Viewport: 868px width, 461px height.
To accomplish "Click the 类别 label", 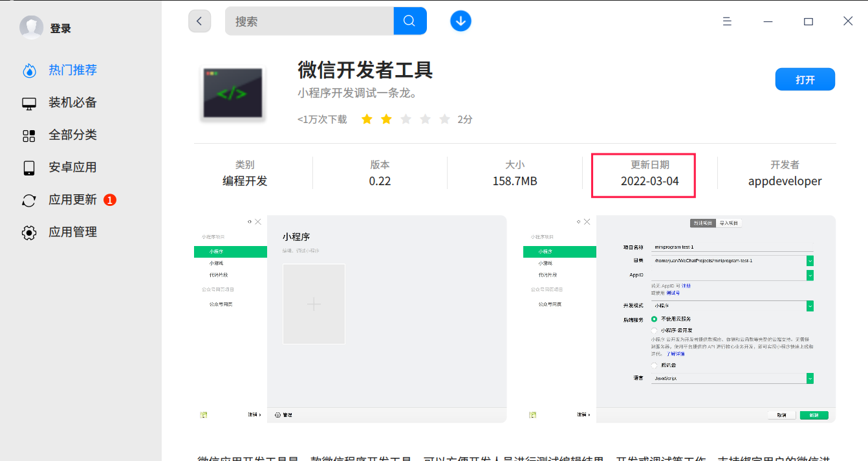I will (245, 165).
